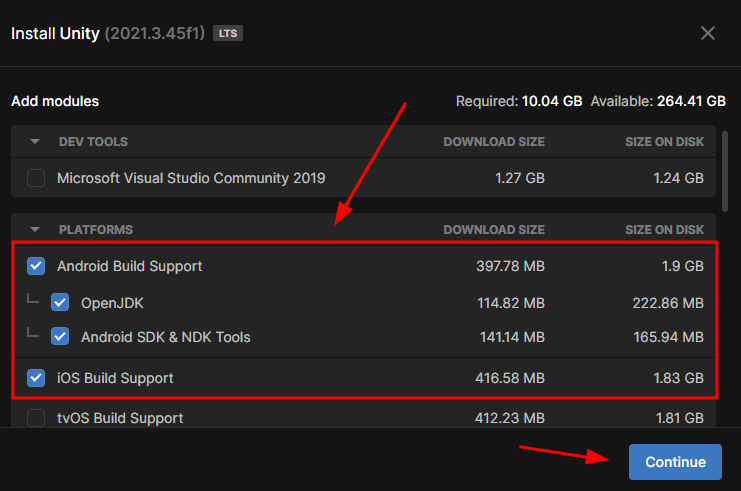Click the OpenJDK module name
This screenshot has width=741, height=491.
(x=119, y=302)
